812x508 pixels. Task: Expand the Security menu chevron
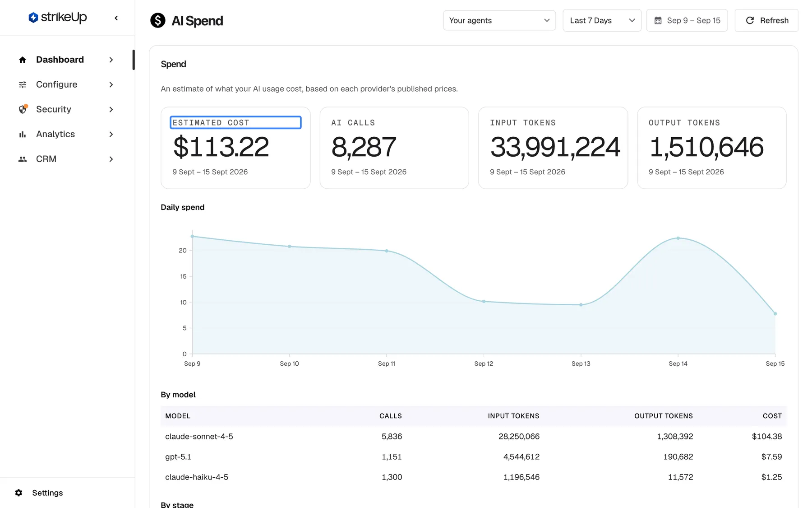(x=111, y=109)
